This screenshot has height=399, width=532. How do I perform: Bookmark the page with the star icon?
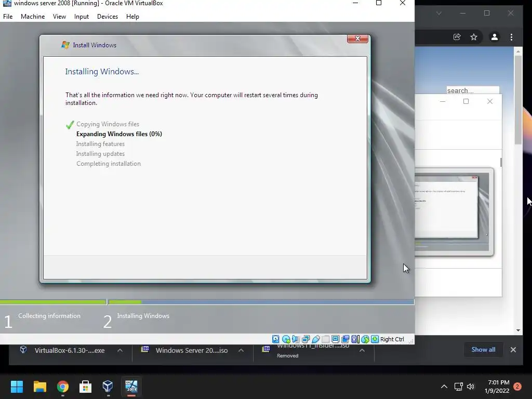tap(474, 37)
